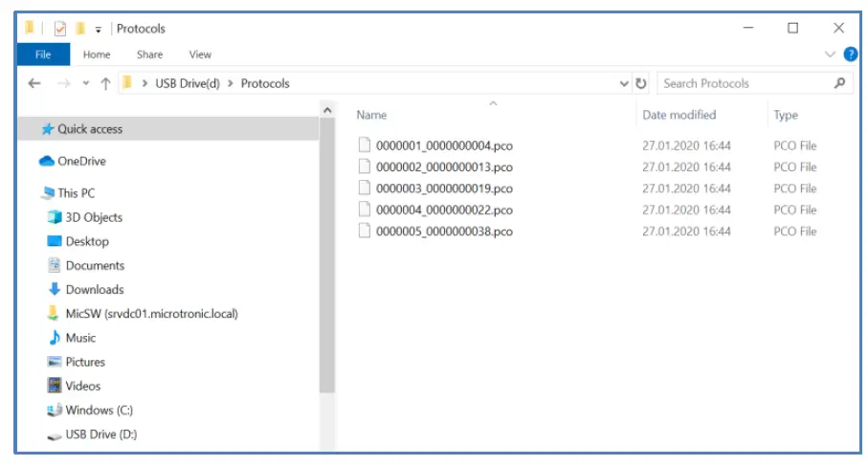The image size is (868, 466).
Task: Click the navigation pane scrollbar thumb
Action: [x=327, y=255]
